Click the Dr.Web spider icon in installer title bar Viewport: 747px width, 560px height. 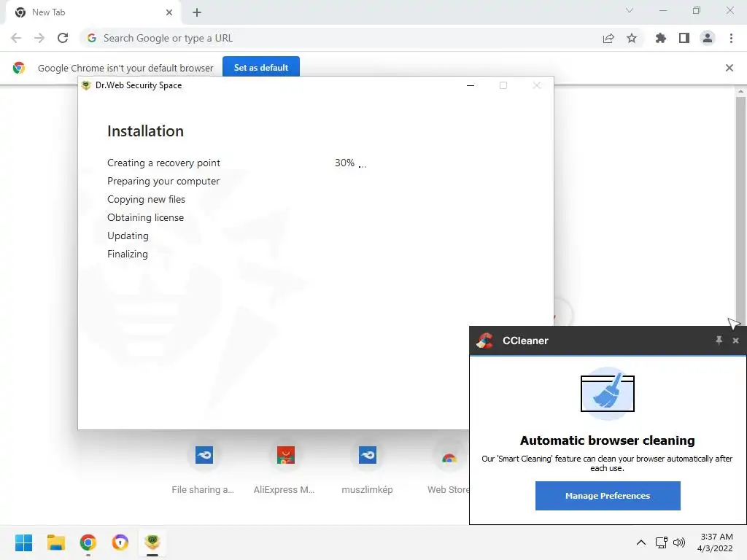(x=86, y=85)
